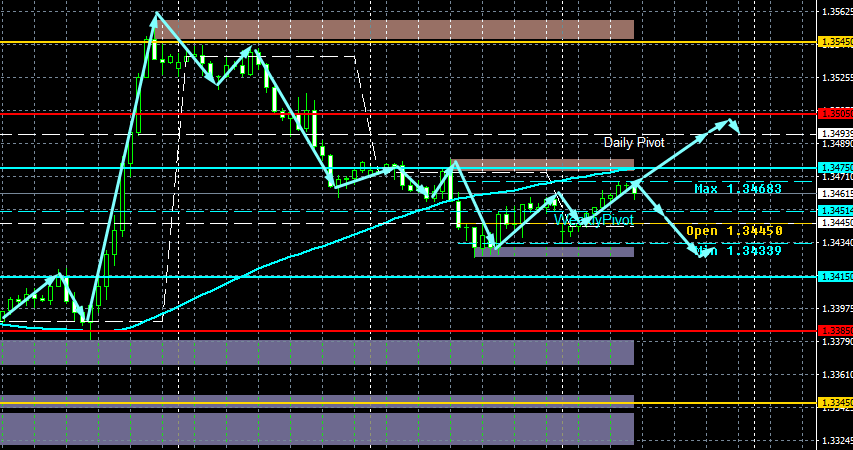Viewport: 853px width, 450px height.
Task: Select the Min 1.34339 label
Action: [x=738, y=251]
